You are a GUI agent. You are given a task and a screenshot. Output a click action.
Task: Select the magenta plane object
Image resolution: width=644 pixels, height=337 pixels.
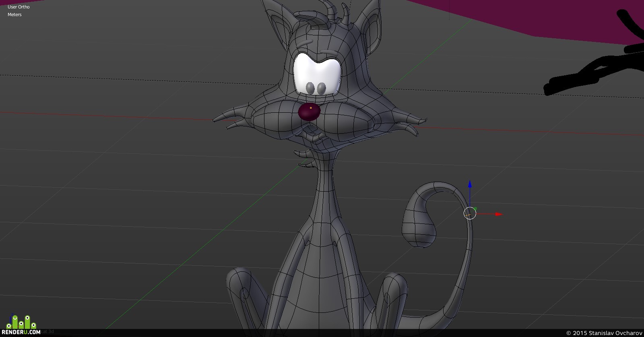[x=523, y=16]
